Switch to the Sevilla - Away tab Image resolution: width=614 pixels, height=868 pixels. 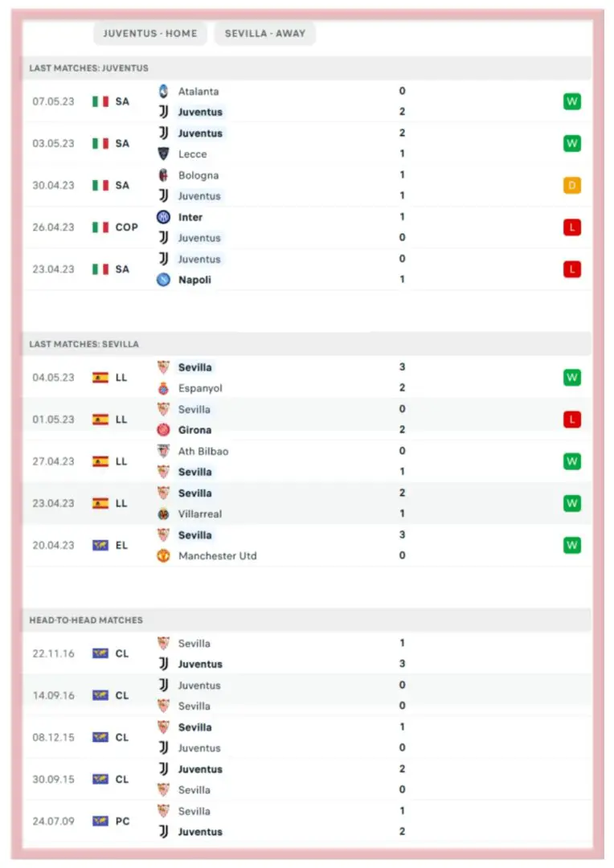[264, 34]
